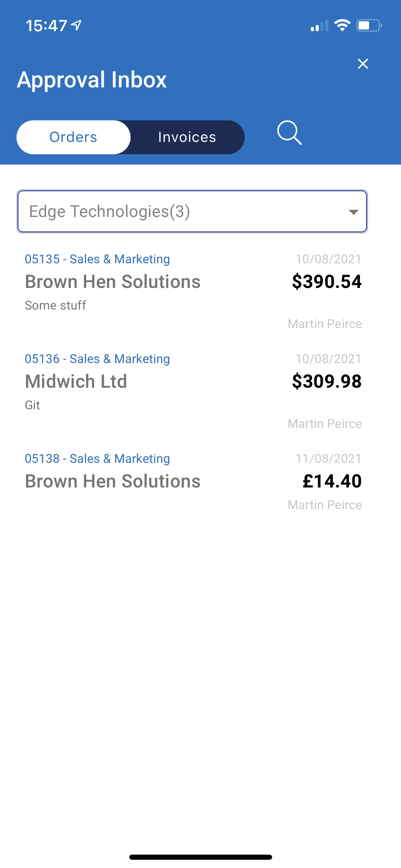Tap the $309.98 order amount
The image size is (401, 868).
[327, 381]
